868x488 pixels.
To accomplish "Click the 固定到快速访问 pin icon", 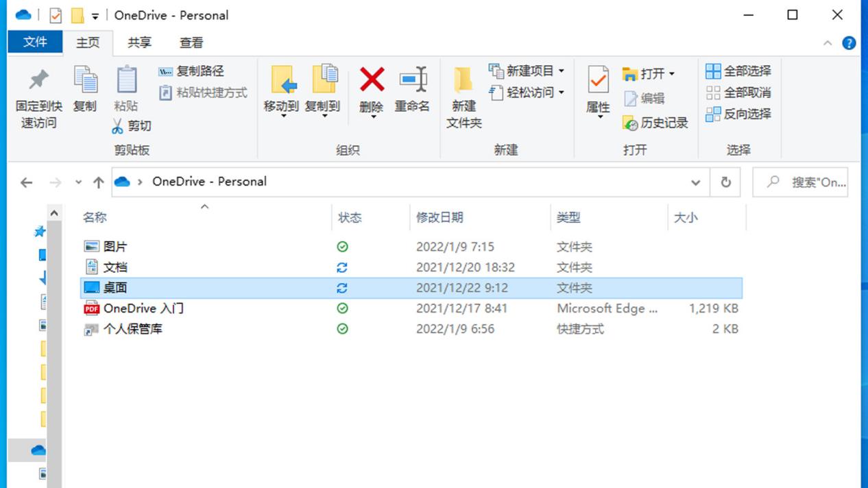I will pyautogui.click(x=37, y=81).
